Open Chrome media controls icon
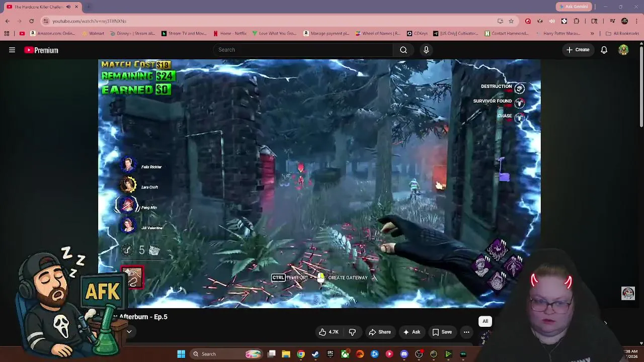The image size is (644, 362). click(612, 21)
